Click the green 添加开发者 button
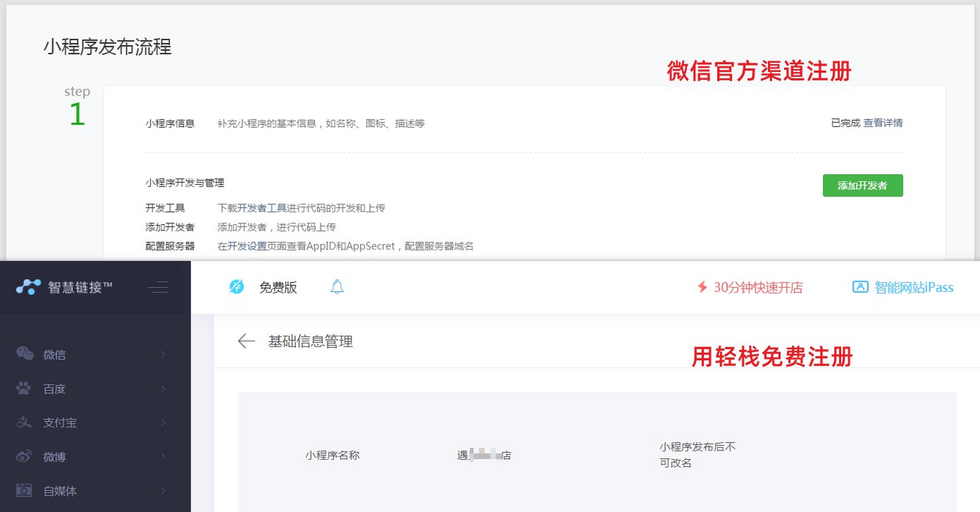 [x=862, y=185]
